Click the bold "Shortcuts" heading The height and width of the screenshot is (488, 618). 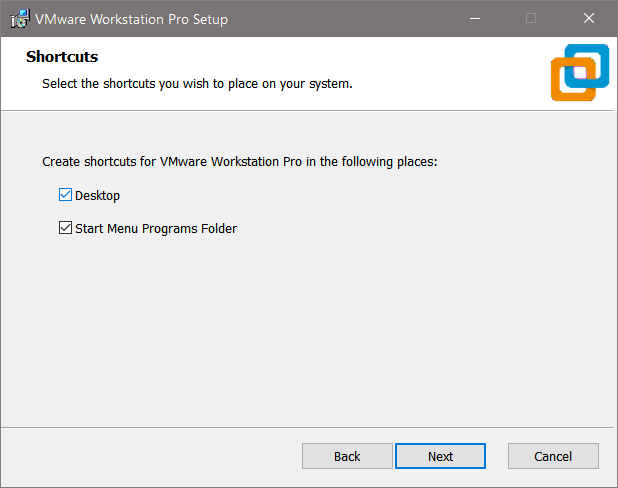click(x=62, y=57)
